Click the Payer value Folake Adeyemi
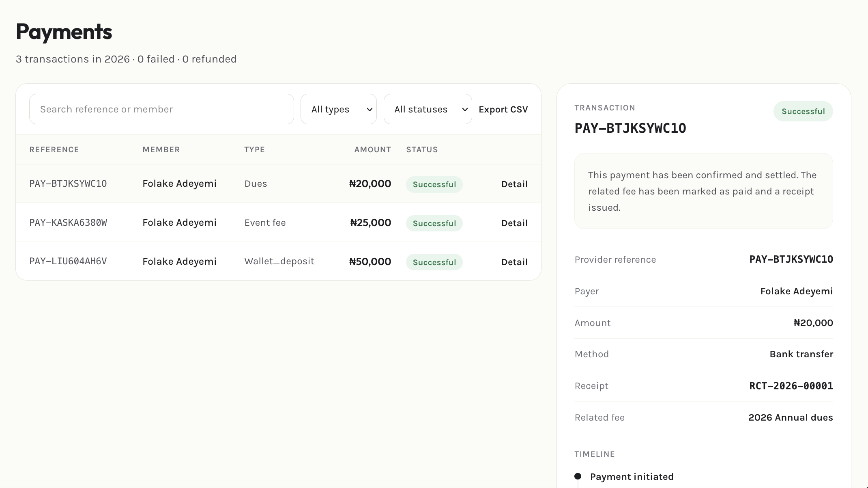Image resolution: width=868 pixels, height=488 pixels. coord(797,291)
